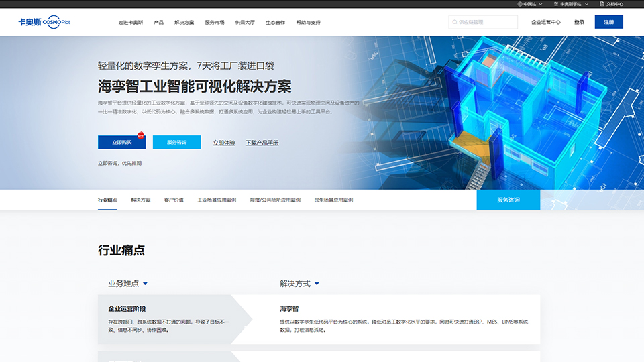The image size is (644, 362).
Task: Select the 民生场景应用案例 tab
Action: click(x=333, y=200)
